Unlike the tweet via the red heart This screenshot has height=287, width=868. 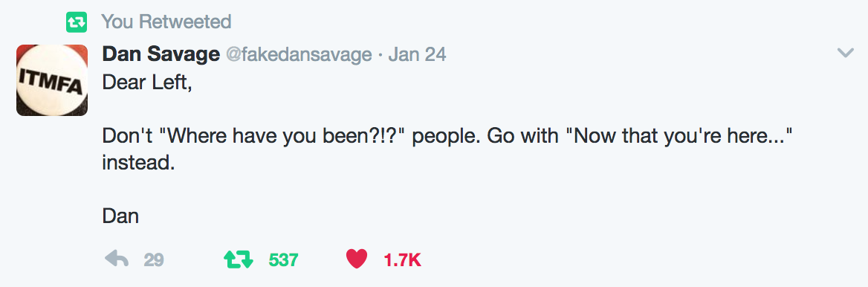coord(357,259)
